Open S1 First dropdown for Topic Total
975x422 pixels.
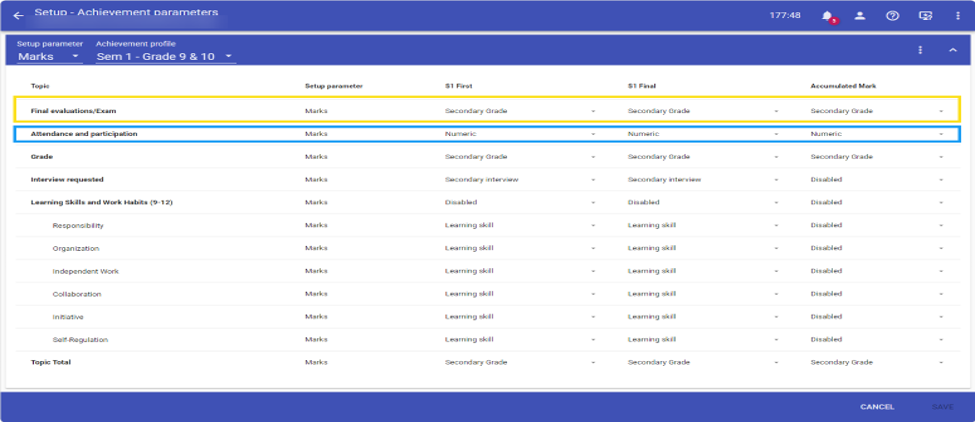520,362
